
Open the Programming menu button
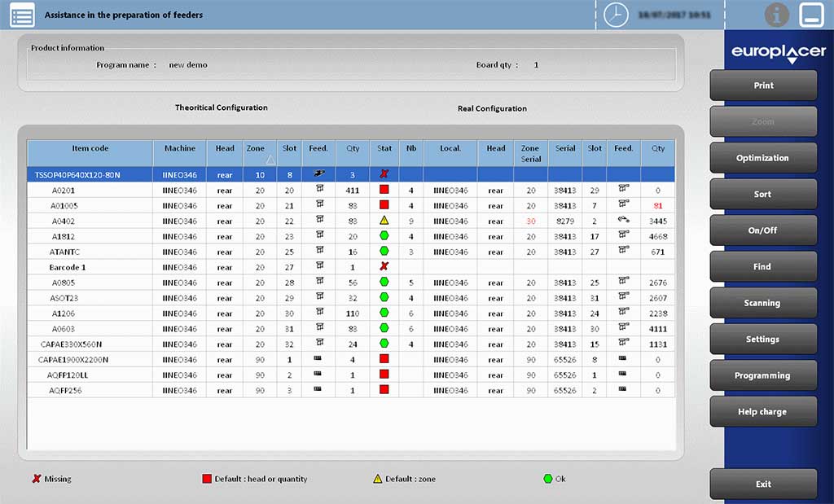coord(763,375)
